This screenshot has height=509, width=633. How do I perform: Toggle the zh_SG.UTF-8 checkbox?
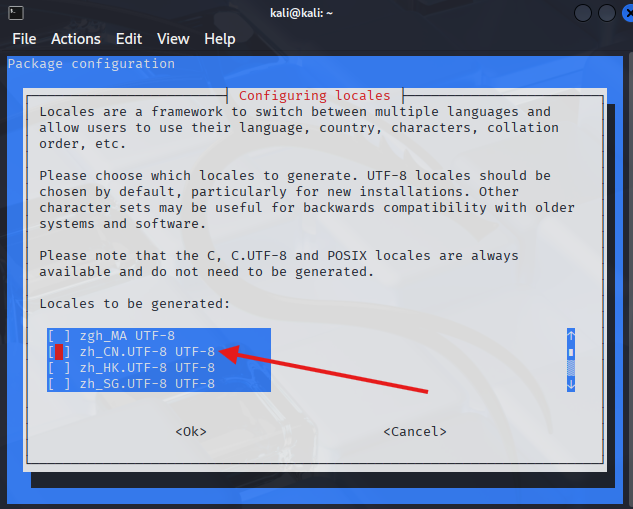coord(59,384)
